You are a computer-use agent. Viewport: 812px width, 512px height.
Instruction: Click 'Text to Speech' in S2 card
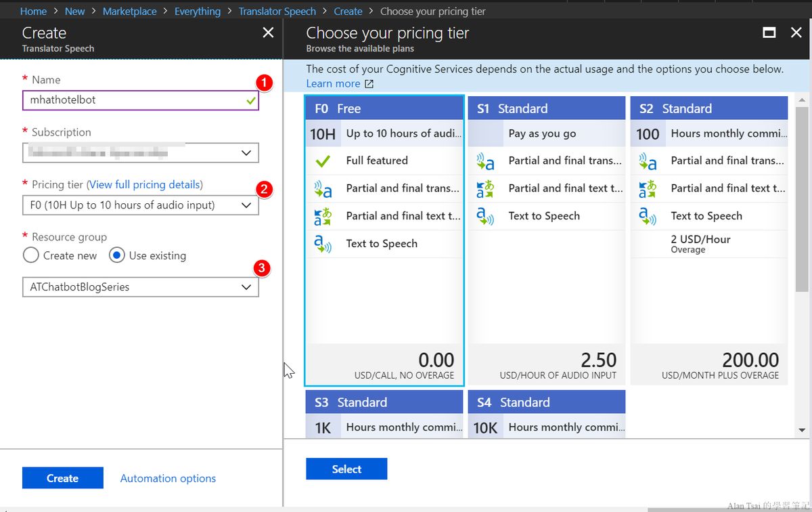tap(706, 216)
